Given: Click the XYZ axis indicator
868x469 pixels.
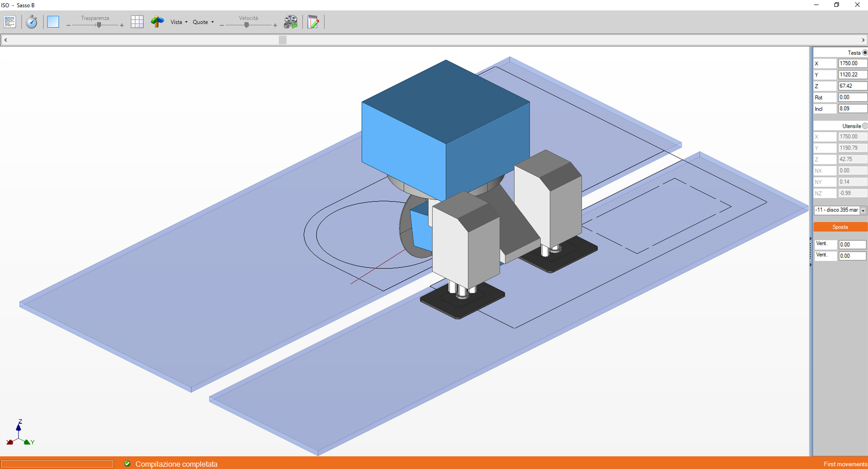Looking at the screenshot, I should [x=20, y=433].
